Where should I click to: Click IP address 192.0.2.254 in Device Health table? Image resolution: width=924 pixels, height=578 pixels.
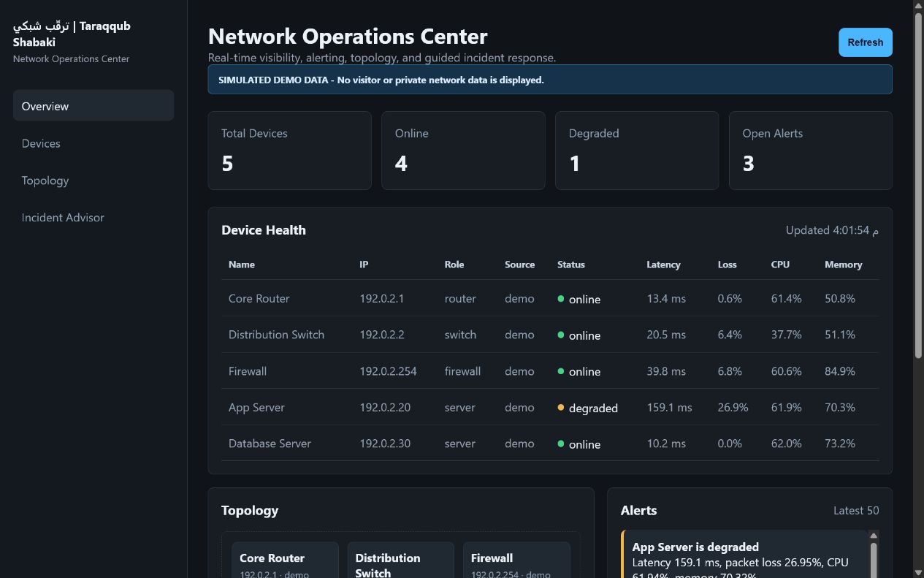pyautogui.click(x=388, y=371)
